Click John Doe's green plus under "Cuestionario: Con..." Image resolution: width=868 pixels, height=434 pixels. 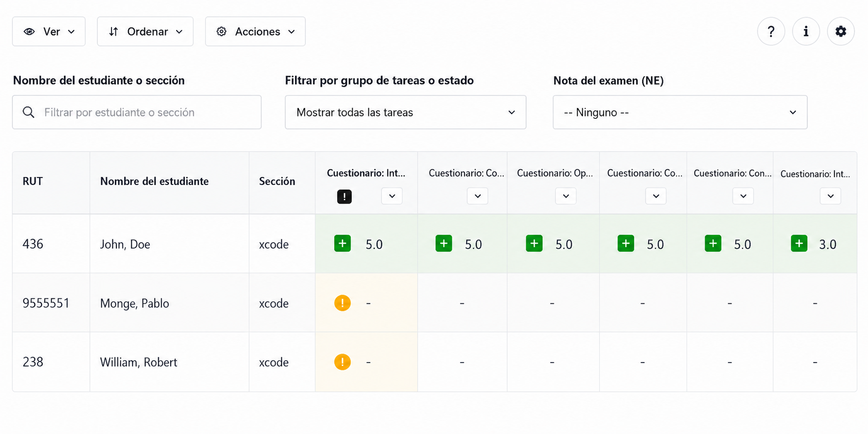point(713,243)
